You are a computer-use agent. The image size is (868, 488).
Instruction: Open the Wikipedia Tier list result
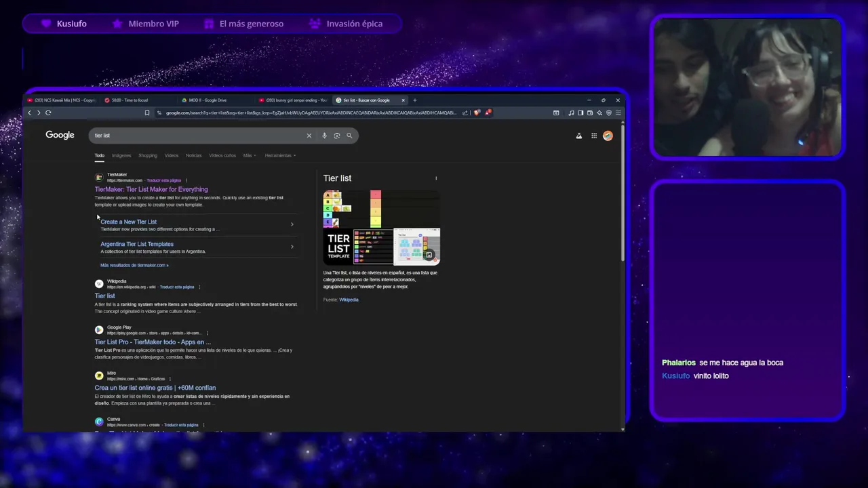[x=104, y=296]
